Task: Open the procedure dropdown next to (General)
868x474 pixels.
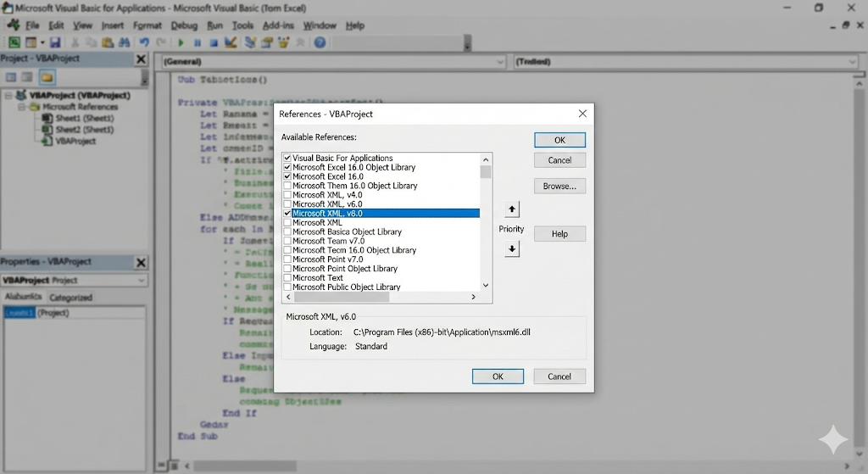Action: pos(853,61)
